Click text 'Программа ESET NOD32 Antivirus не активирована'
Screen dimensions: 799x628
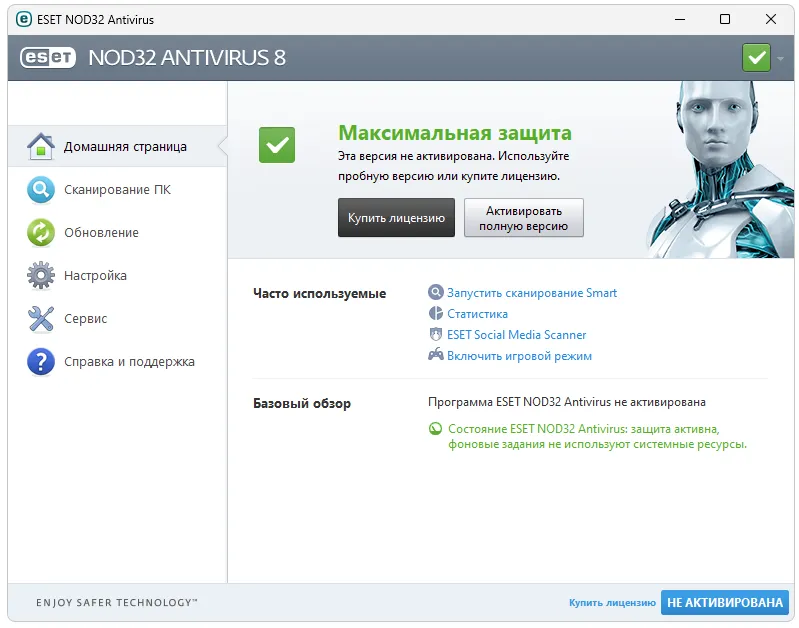pos(567,402)
